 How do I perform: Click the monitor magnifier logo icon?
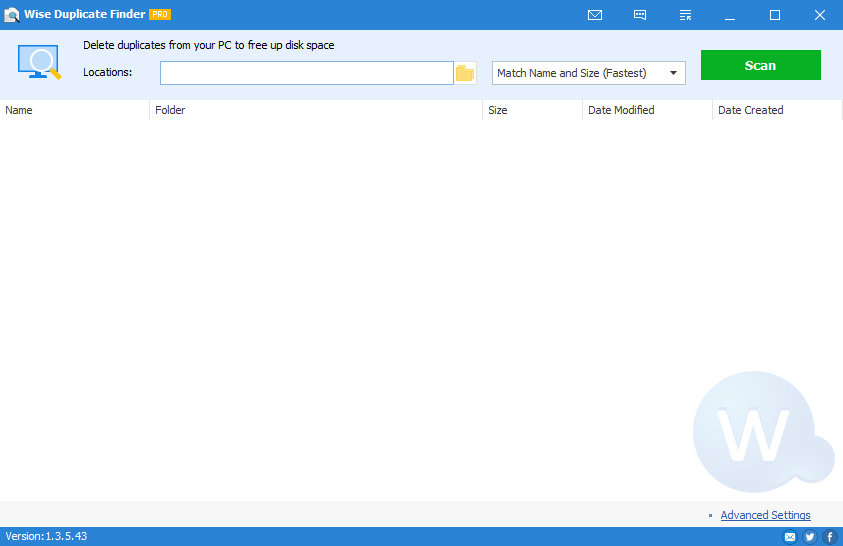[x=39, y=62]
